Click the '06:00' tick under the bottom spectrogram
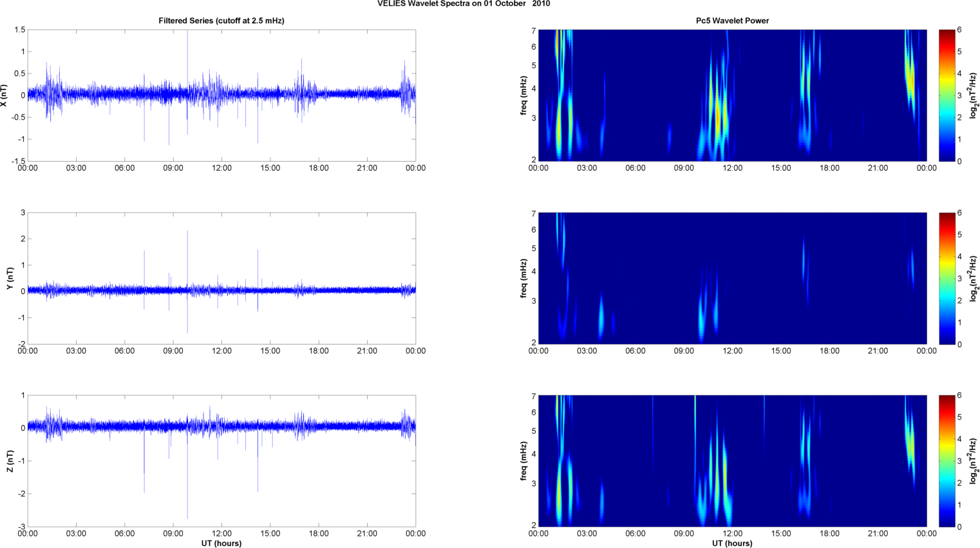 pos(636,534)
